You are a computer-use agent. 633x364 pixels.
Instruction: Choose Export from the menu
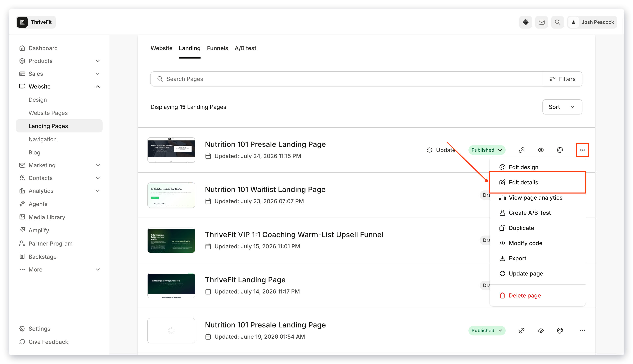tap(537, 258)
